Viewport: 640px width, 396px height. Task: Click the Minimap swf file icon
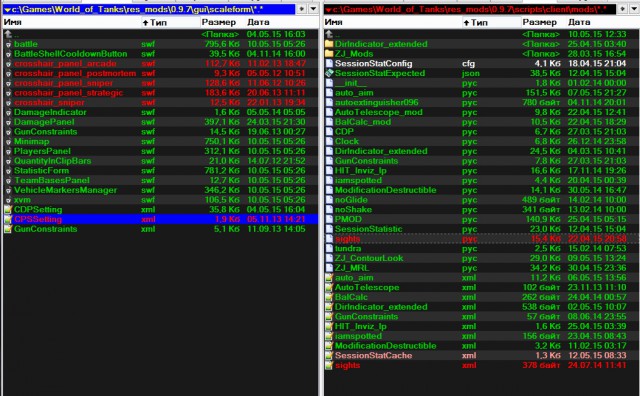[x=8, y=142]
